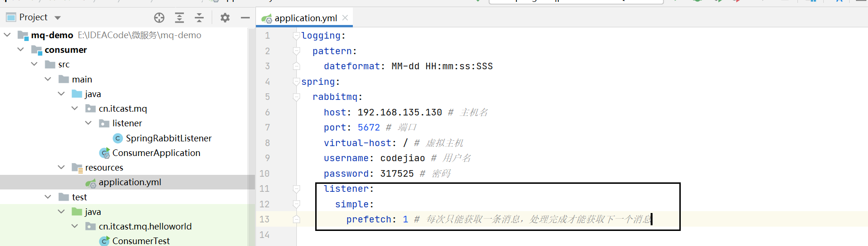
Task: Click the ConsumerTest class icon
Action: point(105,241)
